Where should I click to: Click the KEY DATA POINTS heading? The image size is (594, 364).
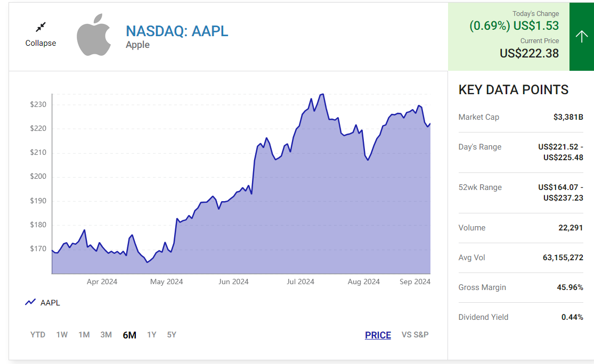[x=514, y=90]
